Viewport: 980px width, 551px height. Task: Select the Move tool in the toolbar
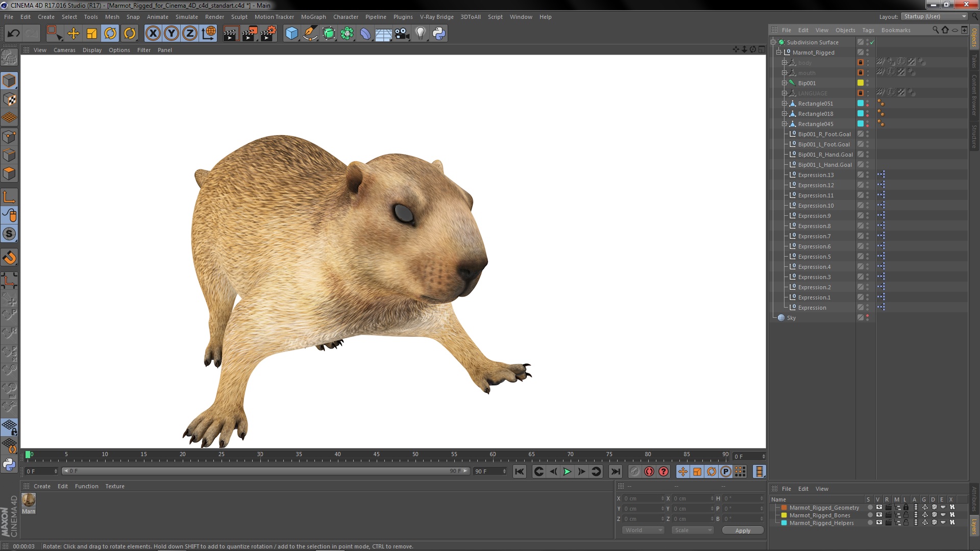[73, 34]
